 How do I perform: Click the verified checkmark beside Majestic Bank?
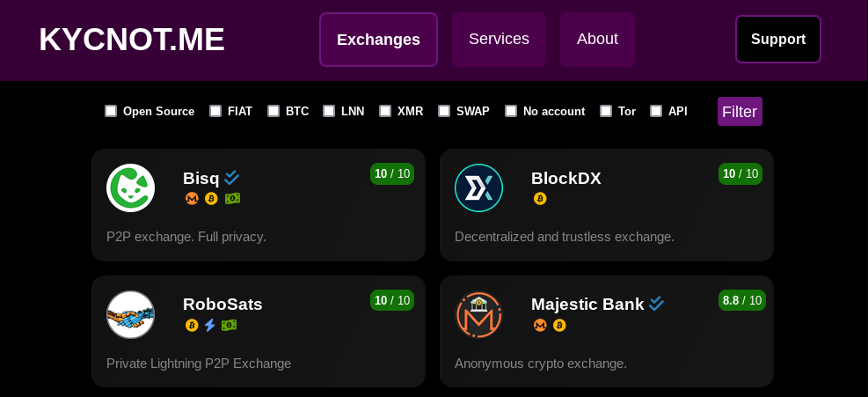coord(657,304)
